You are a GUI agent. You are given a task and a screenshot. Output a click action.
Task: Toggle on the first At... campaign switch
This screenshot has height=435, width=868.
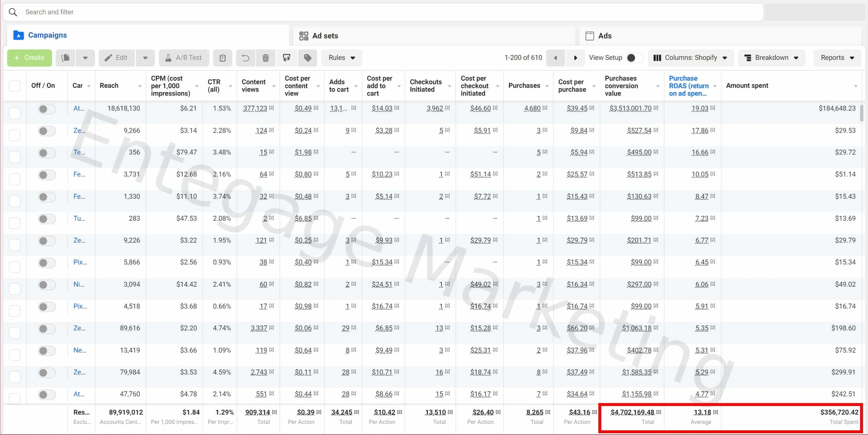(x=46, y=109)
